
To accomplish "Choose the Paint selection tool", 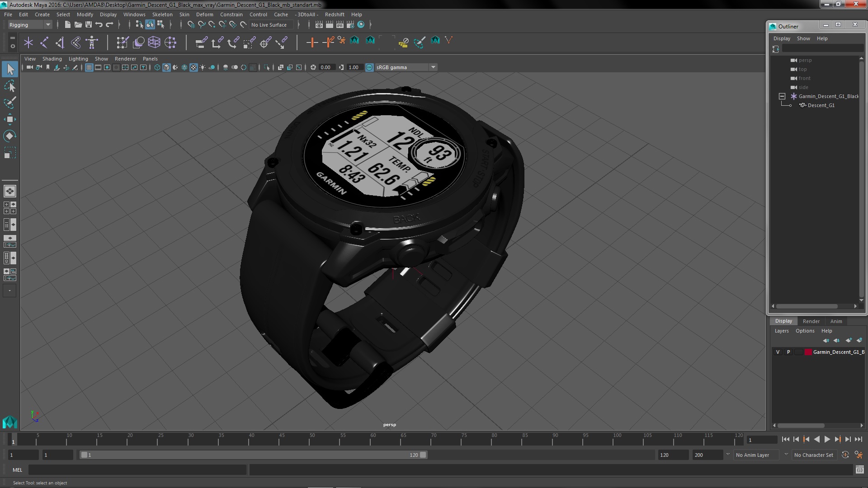I will click(10, 103).
